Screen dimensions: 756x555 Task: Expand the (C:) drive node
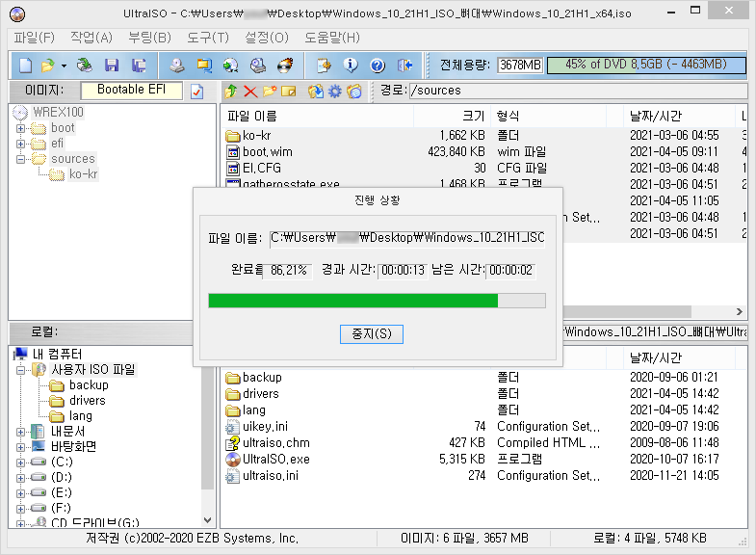21,462
